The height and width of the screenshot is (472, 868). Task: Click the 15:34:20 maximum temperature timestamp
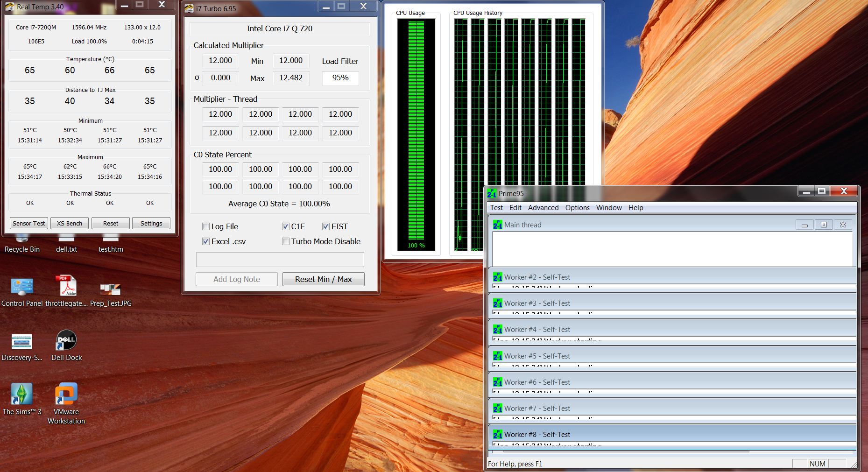(110, 176)
